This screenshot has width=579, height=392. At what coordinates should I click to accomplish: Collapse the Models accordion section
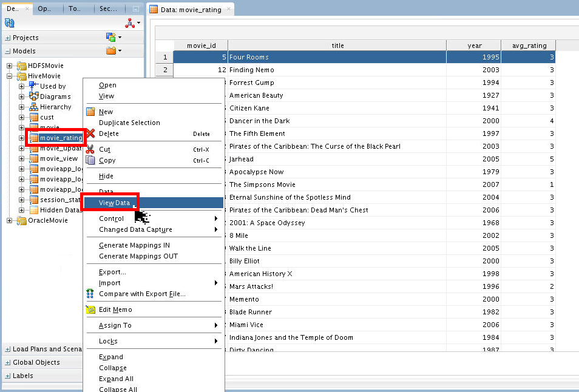(8, 52)
